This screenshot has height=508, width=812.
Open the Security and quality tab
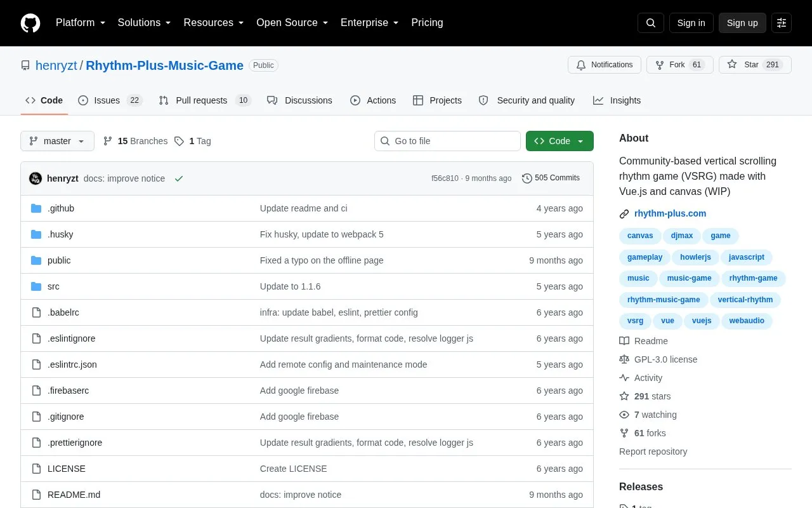[x=527, y=100]
